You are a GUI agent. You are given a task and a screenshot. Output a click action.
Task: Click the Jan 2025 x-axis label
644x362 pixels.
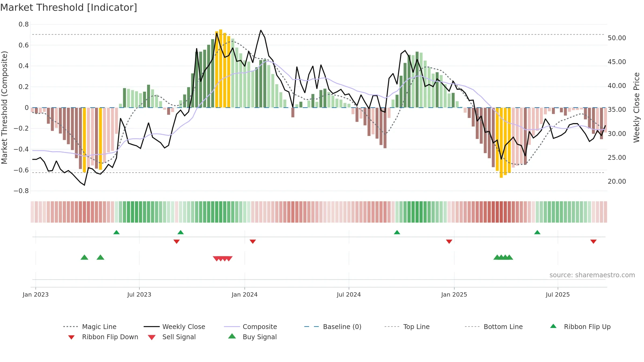(x=454, y=295)
